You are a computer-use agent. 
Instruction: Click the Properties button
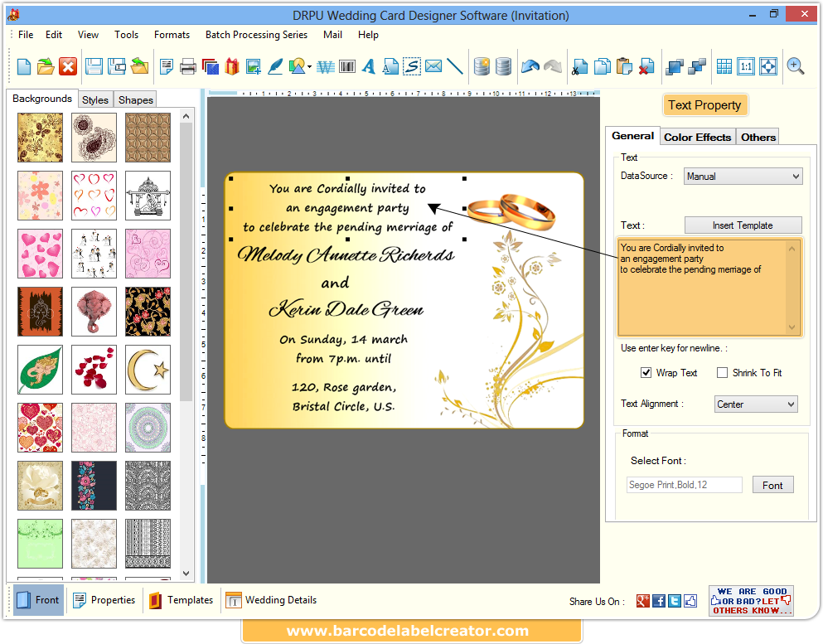104,600
